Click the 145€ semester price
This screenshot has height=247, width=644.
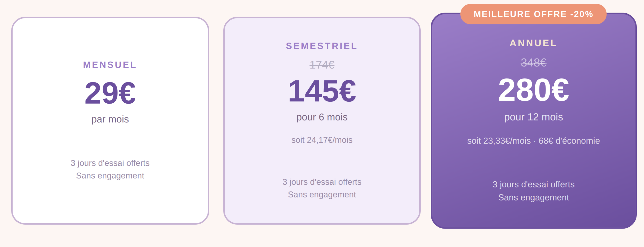pyautogui.click(x=322, y=91)
